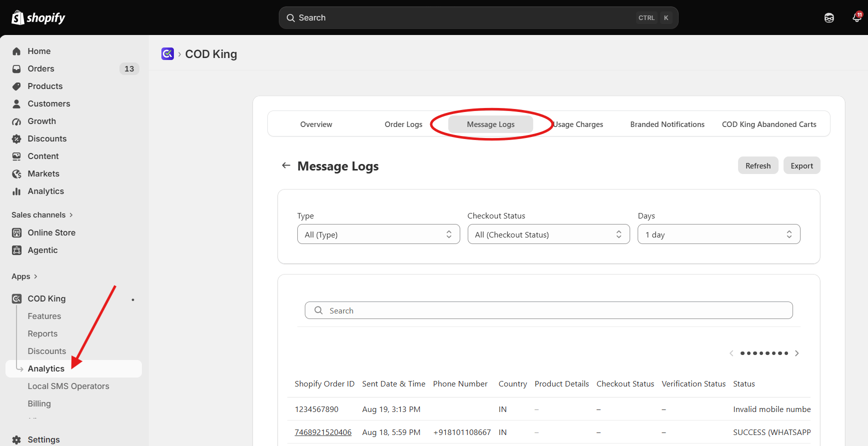Click the Markets globe icon

point(16,173)
